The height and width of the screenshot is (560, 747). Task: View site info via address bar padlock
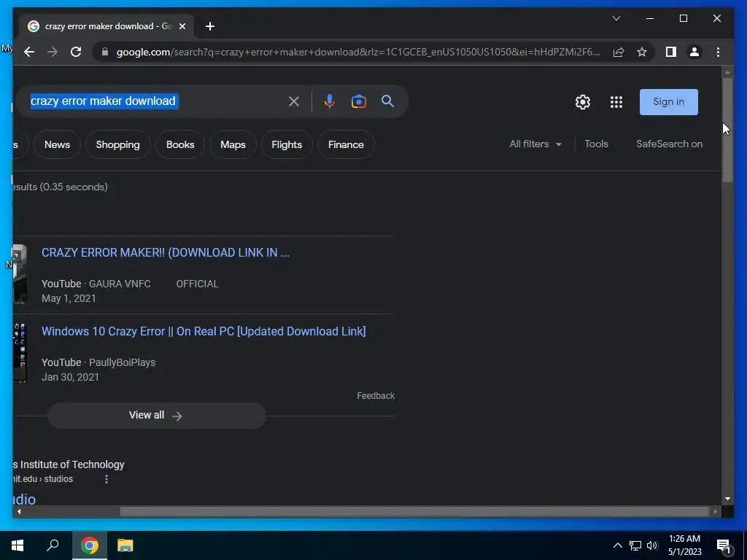tap(105, 52)
